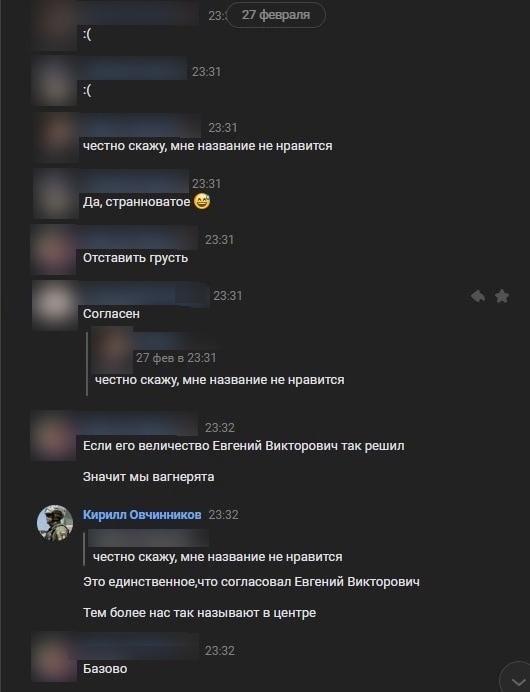530x692 pixels.
Task: Select the message Значит мы вагнерята
Action: [148, 477]
